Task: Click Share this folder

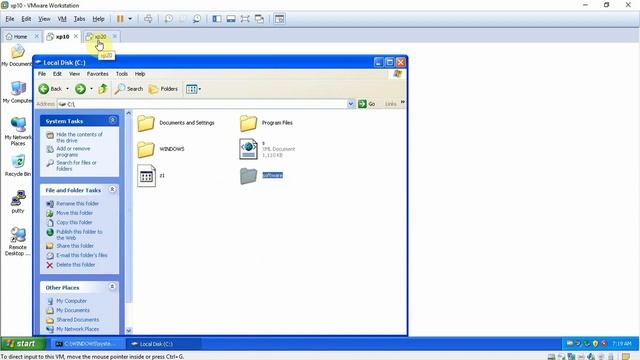Action: pos(75,246)
